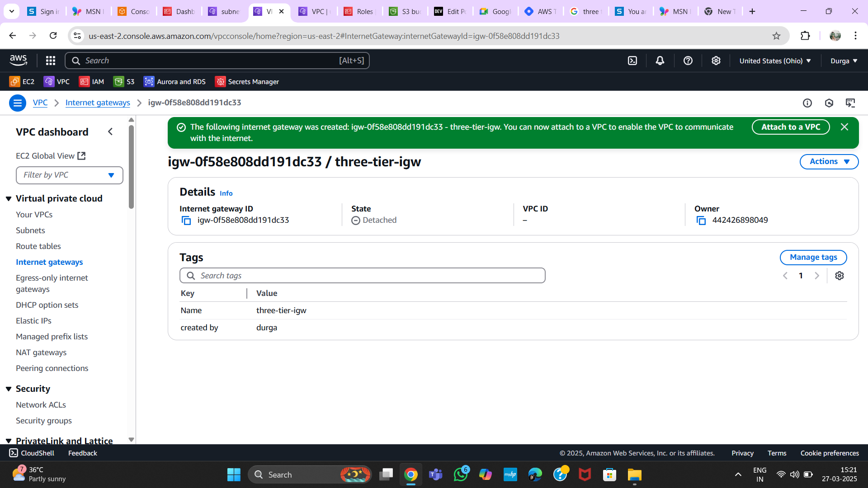Collapse the Virtual private cloud section
This screenshot has width=868, height=488.
(x=9, y=199)
